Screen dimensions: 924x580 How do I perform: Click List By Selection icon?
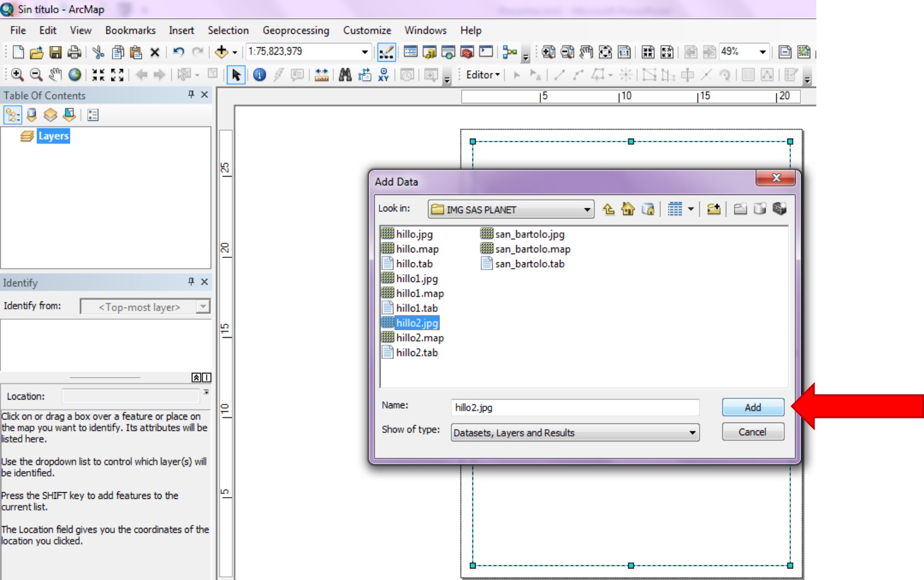pos(69,115)
